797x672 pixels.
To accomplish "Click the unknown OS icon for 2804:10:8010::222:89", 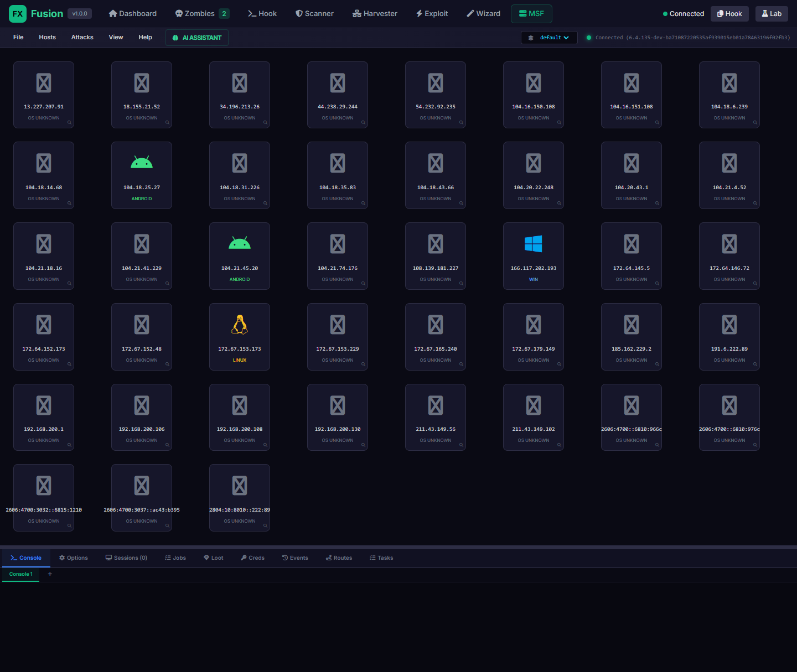I will 240,486.
